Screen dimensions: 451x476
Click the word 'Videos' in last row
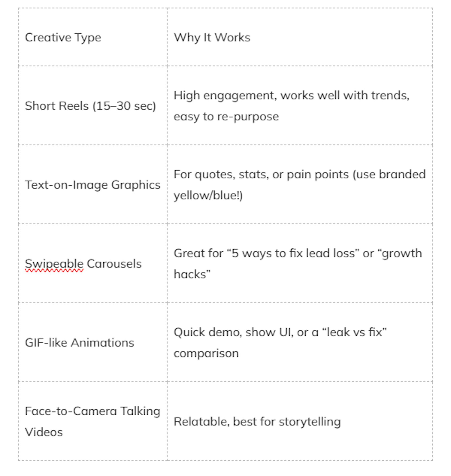[44, 432]
